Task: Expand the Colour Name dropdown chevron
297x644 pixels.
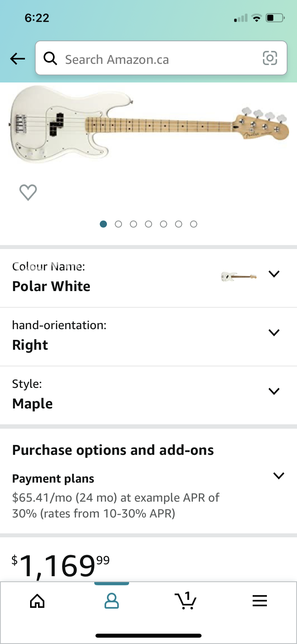Action: coord(274,274)
